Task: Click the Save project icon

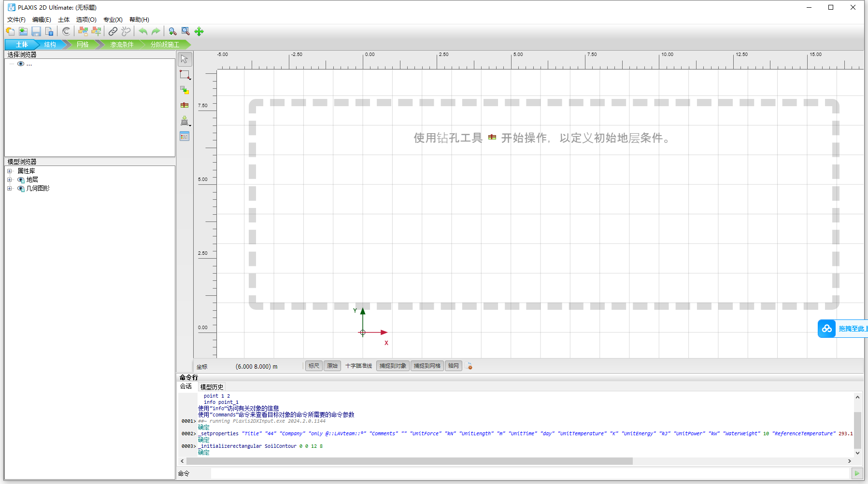Action: click(36, 31)
